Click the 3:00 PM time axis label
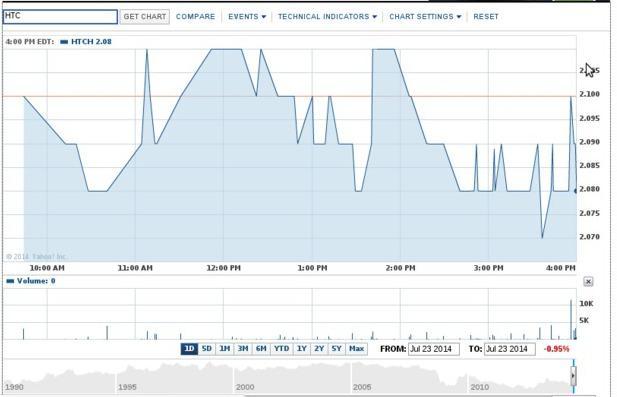This screenshot has width=617, height=397. (488, 268)
